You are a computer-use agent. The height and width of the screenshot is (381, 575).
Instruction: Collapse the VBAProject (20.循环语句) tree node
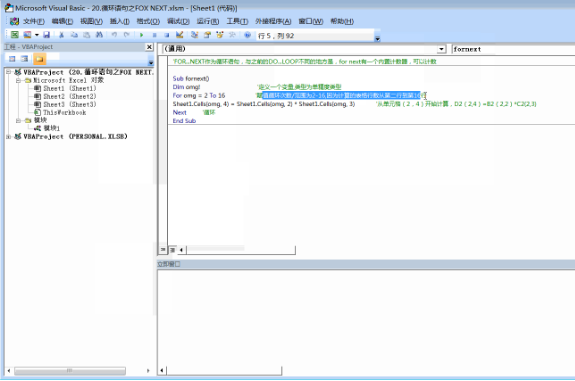[8, 72]
